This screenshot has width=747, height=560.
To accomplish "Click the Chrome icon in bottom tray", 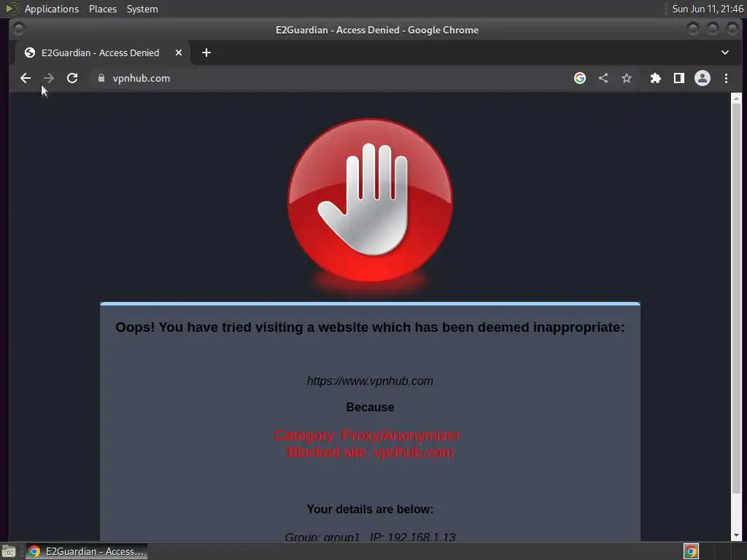I will [x=691, y=551].
